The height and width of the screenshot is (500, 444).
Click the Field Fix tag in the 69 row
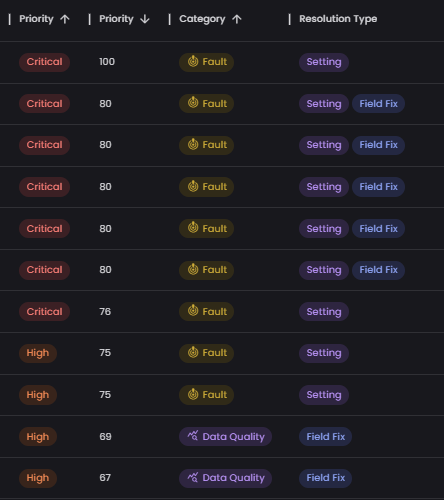coord(325,437)
